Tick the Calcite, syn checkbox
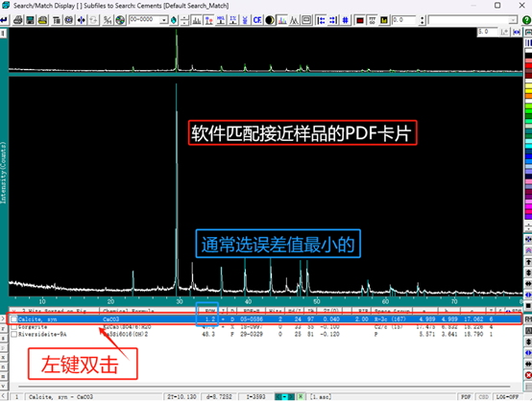 pyautogui.click(x=13, y=318)
